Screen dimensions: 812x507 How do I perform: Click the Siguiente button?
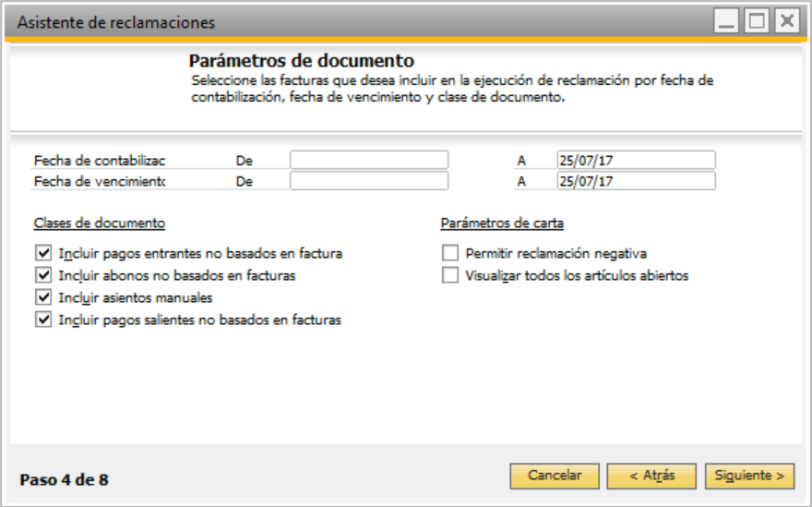pyautogui.click(x=749, y=476)
